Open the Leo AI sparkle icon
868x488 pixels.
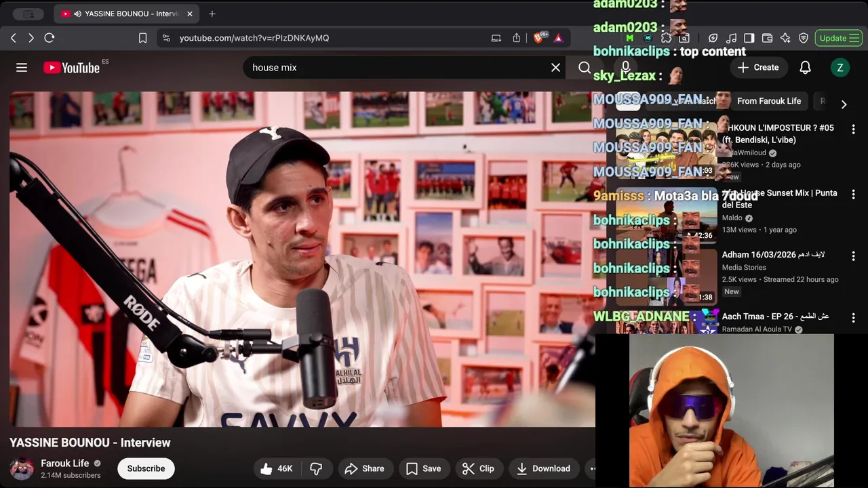(785, 38)
